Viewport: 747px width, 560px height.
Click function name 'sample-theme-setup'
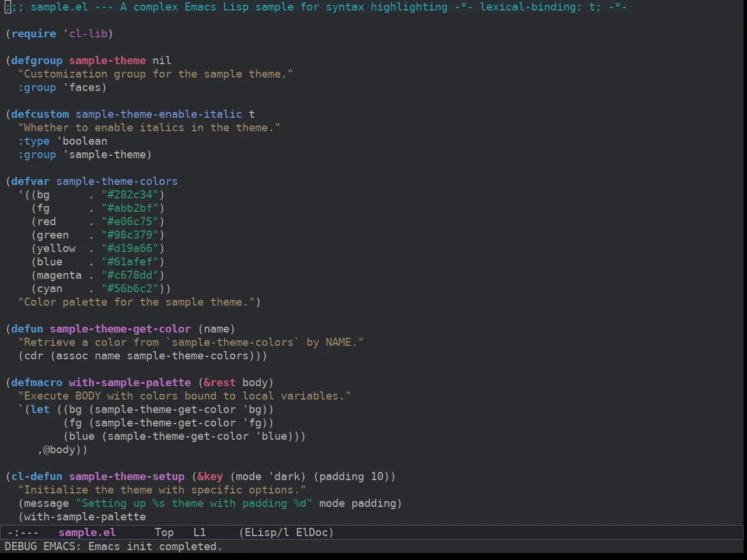[127, 477]
